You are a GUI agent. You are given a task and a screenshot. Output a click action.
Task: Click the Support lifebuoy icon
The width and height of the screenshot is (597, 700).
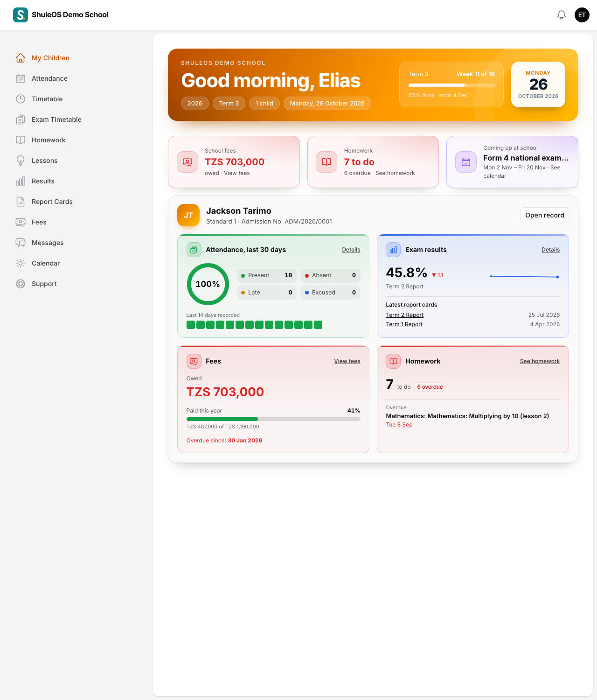click(21, 284)
